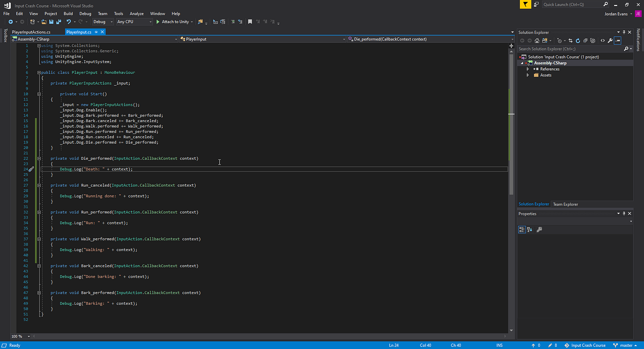Close the PlayerInput.cs tab
Image resolution: width=644 pixels, height=349 pixels.
click(103, 32)
